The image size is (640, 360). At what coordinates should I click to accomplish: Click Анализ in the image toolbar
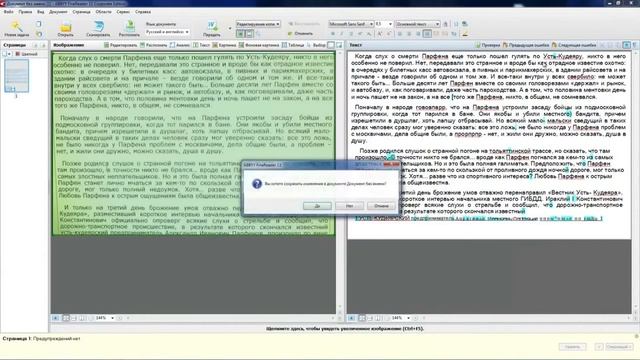[180, 45]
